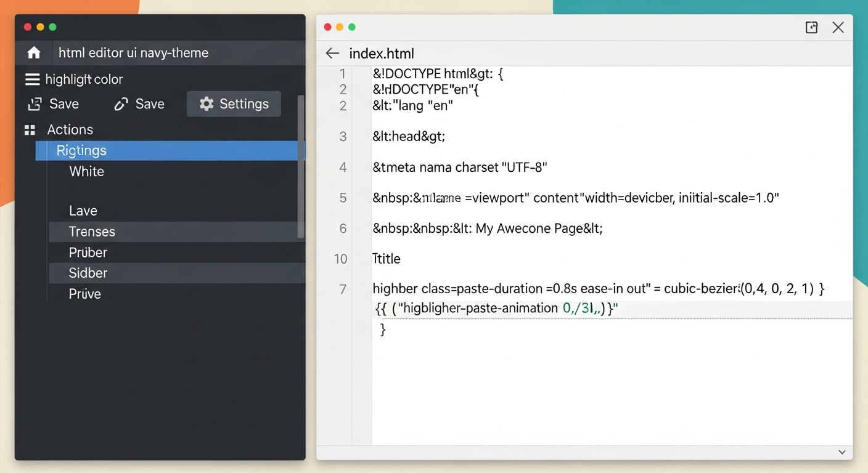Screen dimensions: 868x473
Task: Expand the chevron at editor bottom right
Action: 841,452
